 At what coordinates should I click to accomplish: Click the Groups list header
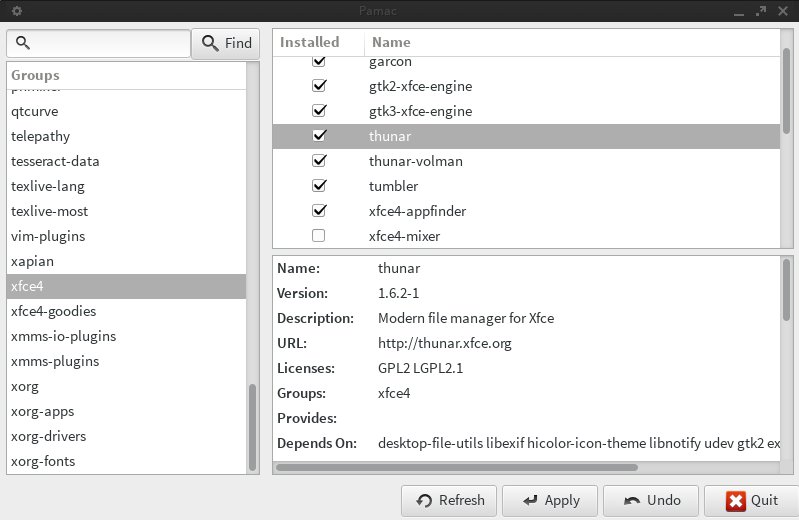tap(126, 75)
